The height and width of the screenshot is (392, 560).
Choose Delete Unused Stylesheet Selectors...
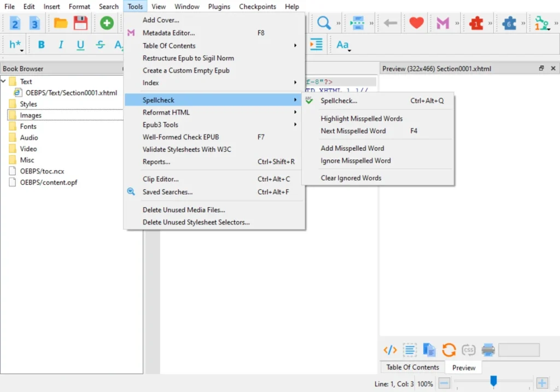tap(214, 222)
